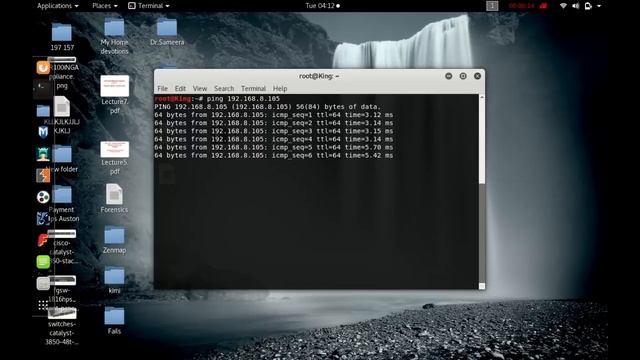Launch the red F Faraday dock icon
The width and height of the screenshot is (640, 360).
click(43, 240)
